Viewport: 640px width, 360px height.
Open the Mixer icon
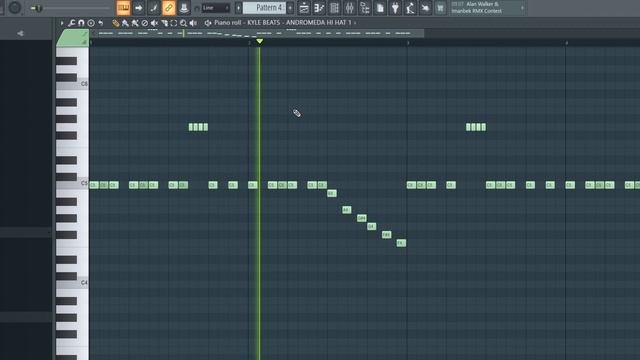click(349, 8)
